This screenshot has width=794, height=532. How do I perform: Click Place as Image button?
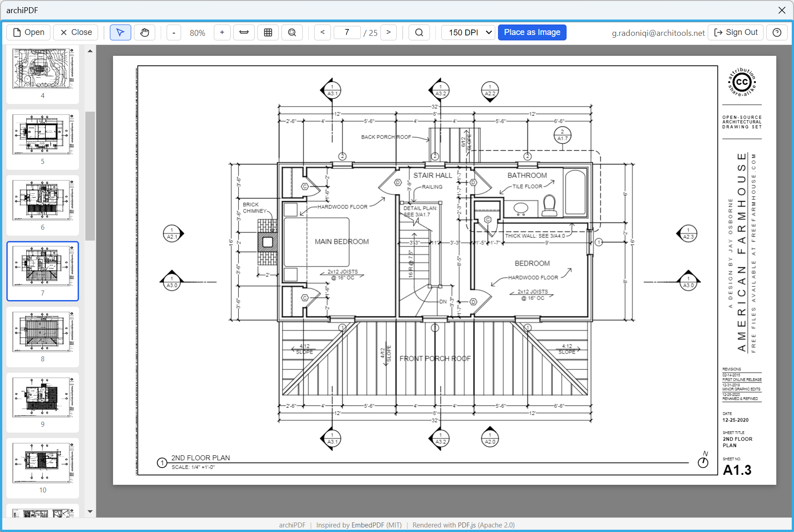pyautogui.click(x=532, y=32)
